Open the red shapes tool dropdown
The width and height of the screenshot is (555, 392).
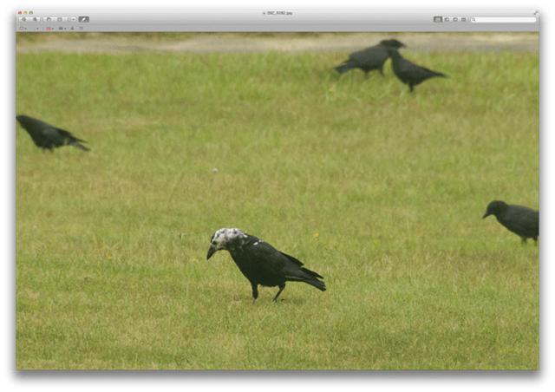click(50, 29)
